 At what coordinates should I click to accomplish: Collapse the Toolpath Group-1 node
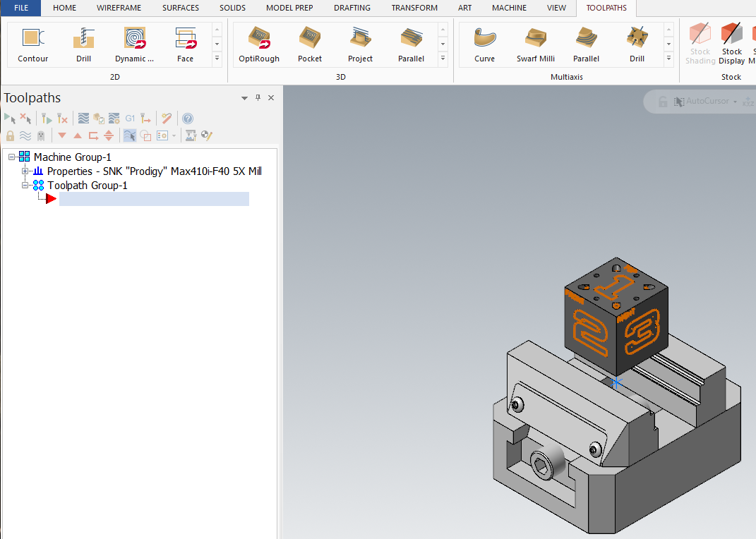click(x=25, y=185)
